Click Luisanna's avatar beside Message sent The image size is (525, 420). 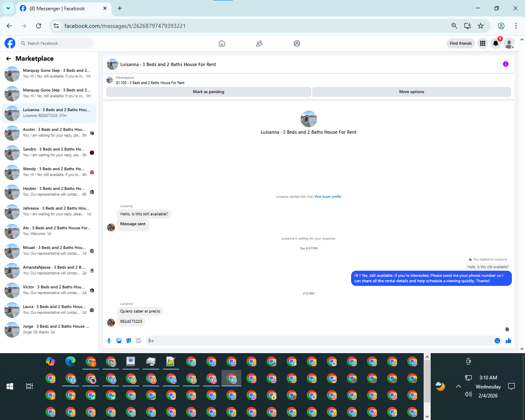[111, 227]
